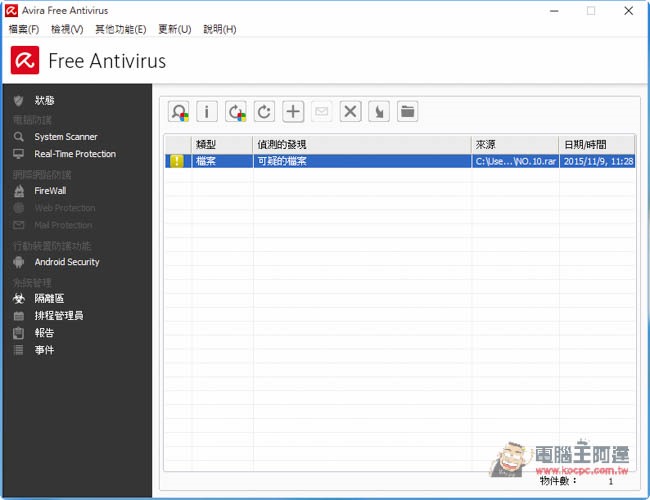The width and height of the screenshot is (650, 500).
Task: Open 報告 reports section
Action: pos(44,333)
